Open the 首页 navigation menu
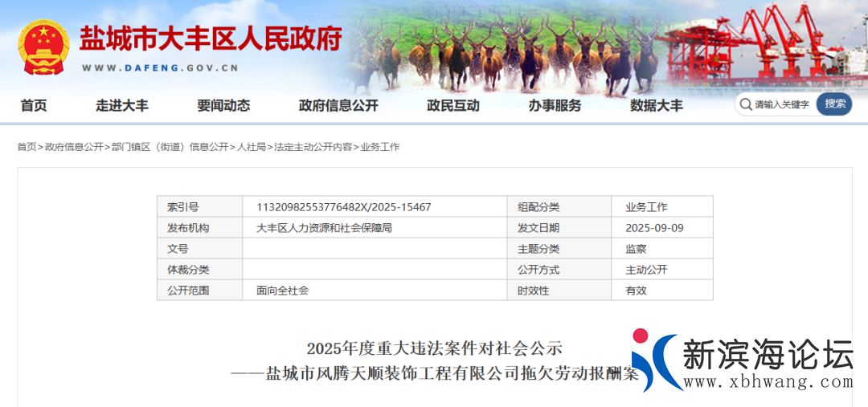Screen dimensions: 868x407 [x=34, y=105]
